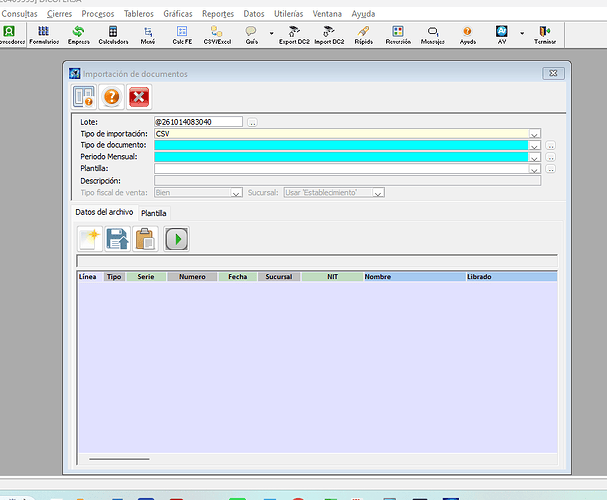Open the Reportes menu
Screen dimensions: 607x500
point(218,14)
